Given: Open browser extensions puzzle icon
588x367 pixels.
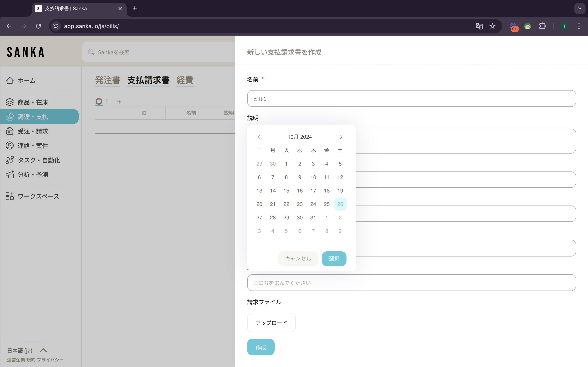Looking at the screenshot, I should (x=542, y=26).
